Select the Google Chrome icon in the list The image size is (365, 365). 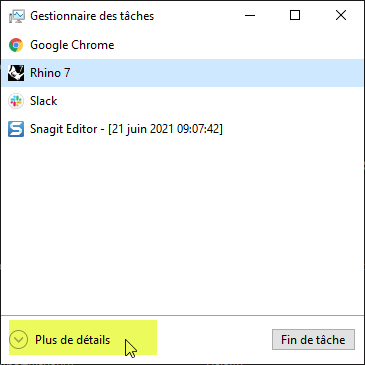click(16, 45)
